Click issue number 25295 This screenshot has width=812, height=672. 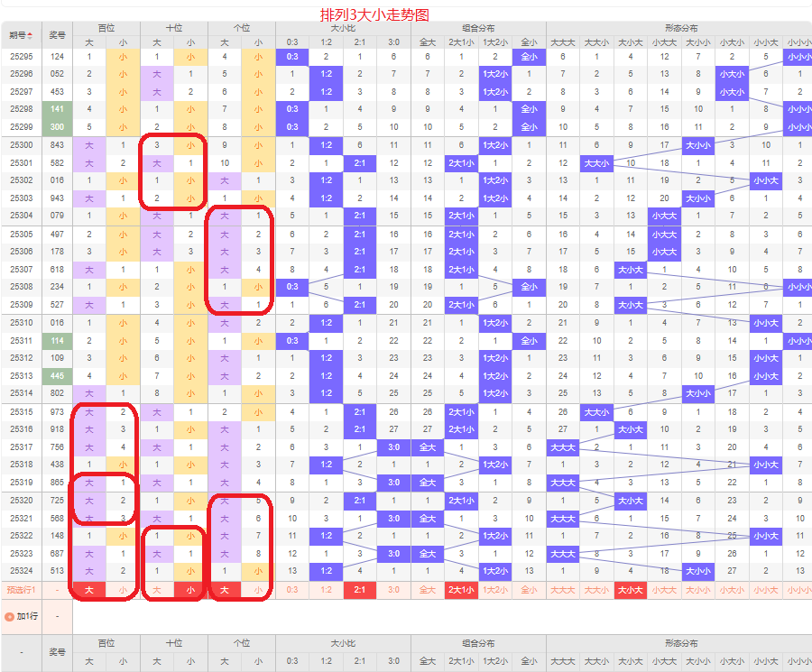point(22,57)
